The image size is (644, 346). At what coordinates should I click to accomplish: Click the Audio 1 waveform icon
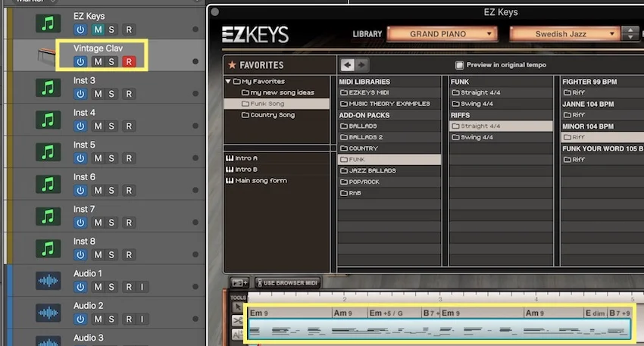pos(48,281)
